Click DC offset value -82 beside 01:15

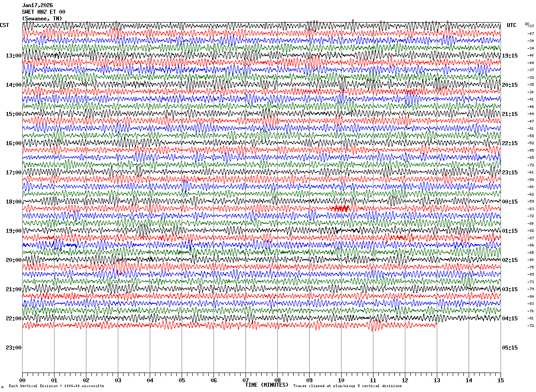530,231
